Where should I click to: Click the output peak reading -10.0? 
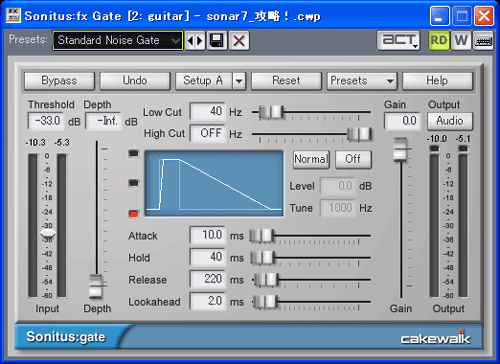coord(437,138)
